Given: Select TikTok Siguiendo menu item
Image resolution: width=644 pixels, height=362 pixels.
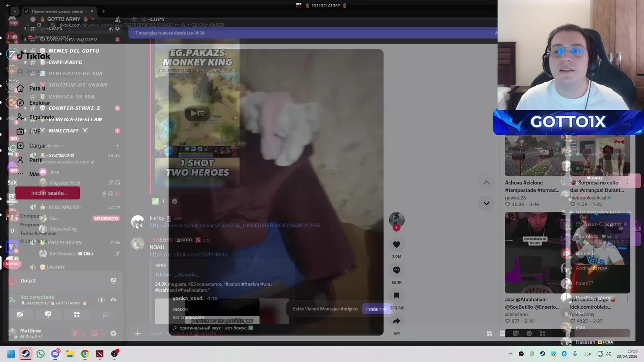Looking at the screenshot, I should (x=35, y=117).
